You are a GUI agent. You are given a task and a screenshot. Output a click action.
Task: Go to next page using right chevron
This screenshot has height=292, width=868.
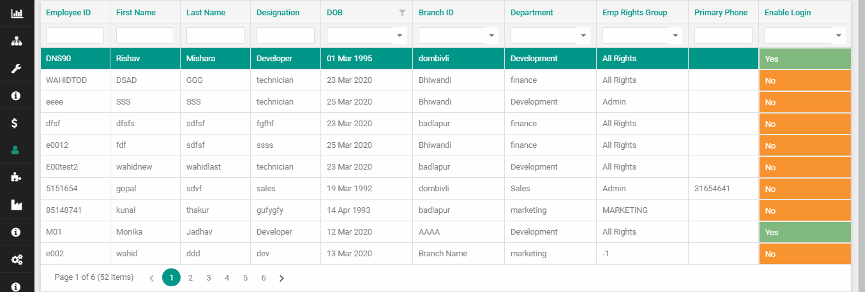pos(281,278)
